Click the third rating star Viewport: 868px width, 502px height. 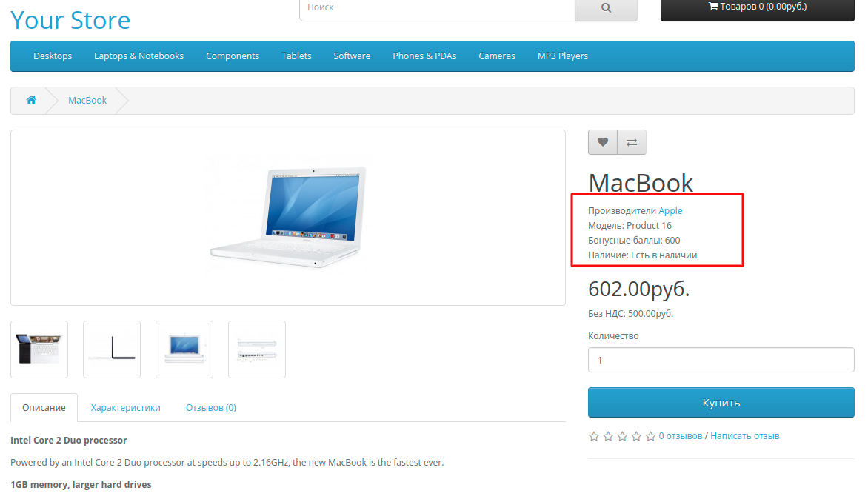click(x=621, y=436)
